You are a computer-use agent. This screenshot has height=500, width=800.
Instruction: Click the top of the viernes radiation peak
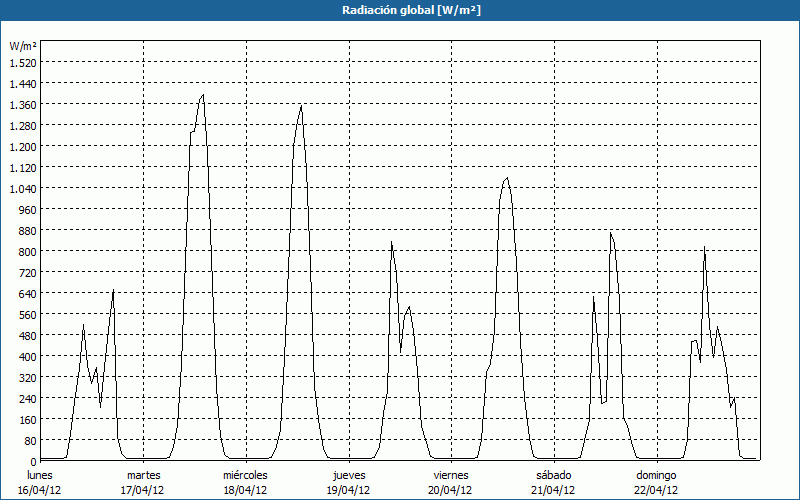coord(507,178)
